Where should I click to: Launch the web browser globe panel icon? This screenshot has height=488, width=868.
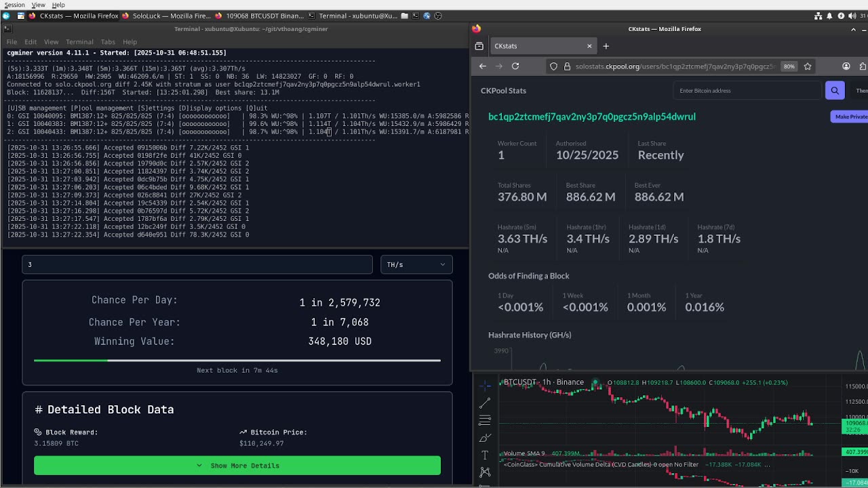(x=427, y=16)
